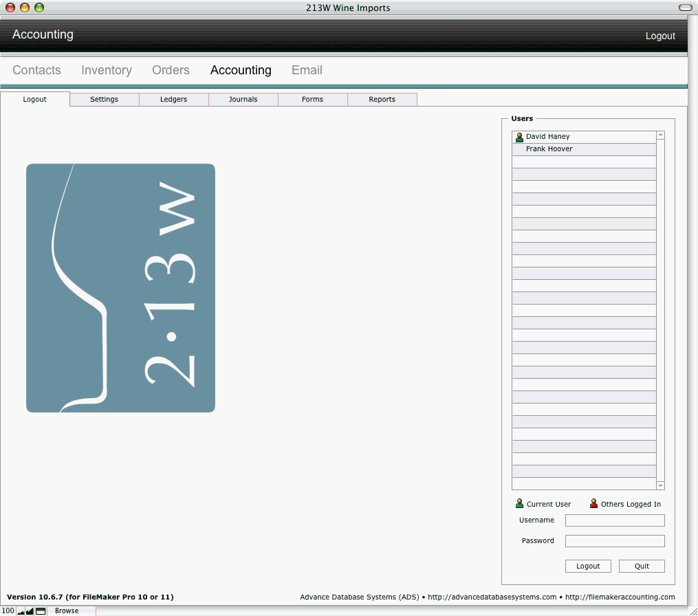698x616 pixels.
Task: Open the Email module
Action: [307, 70]
